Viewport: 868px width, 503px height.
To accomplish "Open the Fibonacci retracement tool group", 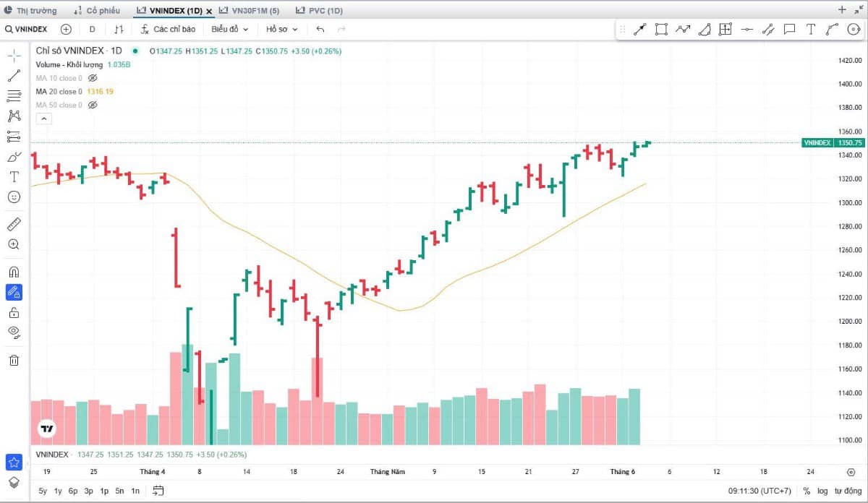I will [14, 95].
